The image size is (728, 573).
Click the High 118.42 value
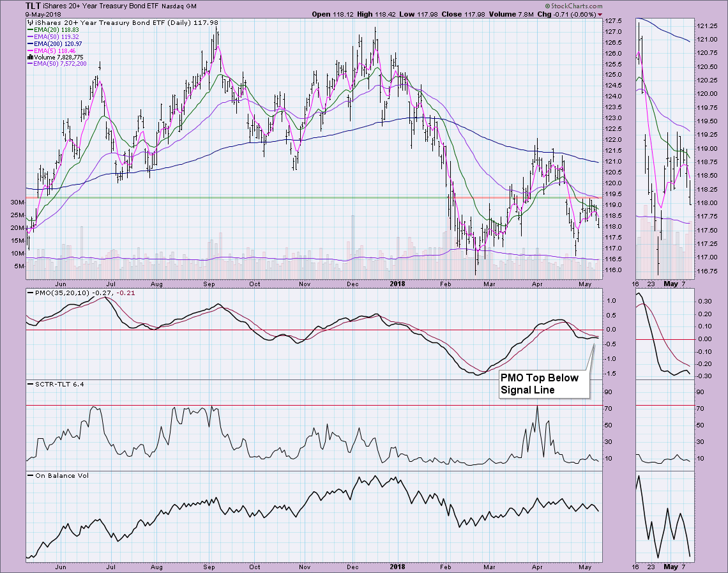click(376, 15)
